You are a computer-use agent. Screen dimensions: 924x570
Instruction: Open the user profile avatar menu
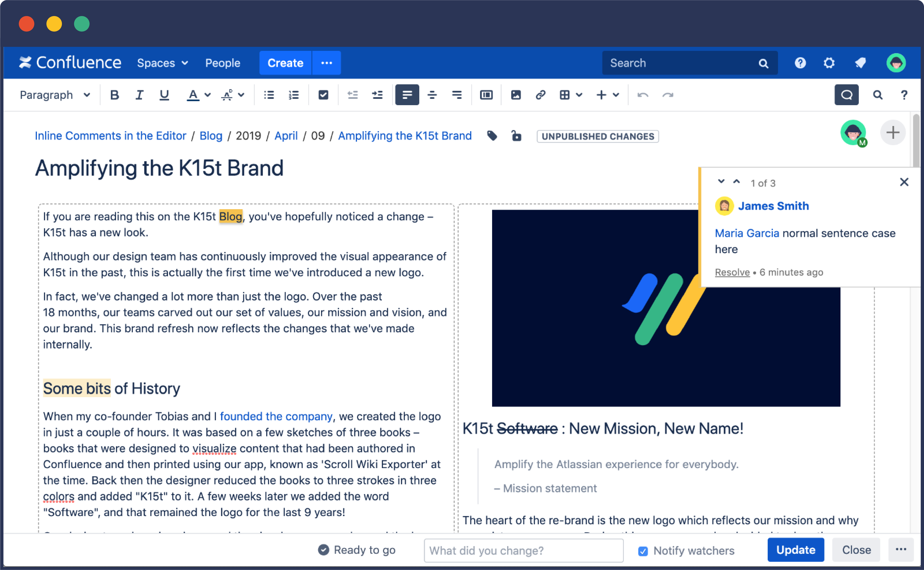click(896, 63)
